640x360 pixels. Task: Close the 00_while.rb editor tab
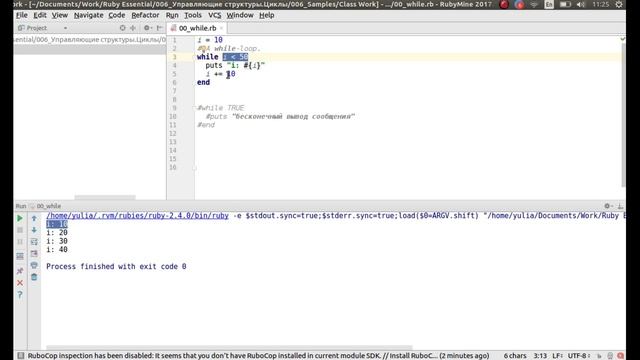coord(222,28)
